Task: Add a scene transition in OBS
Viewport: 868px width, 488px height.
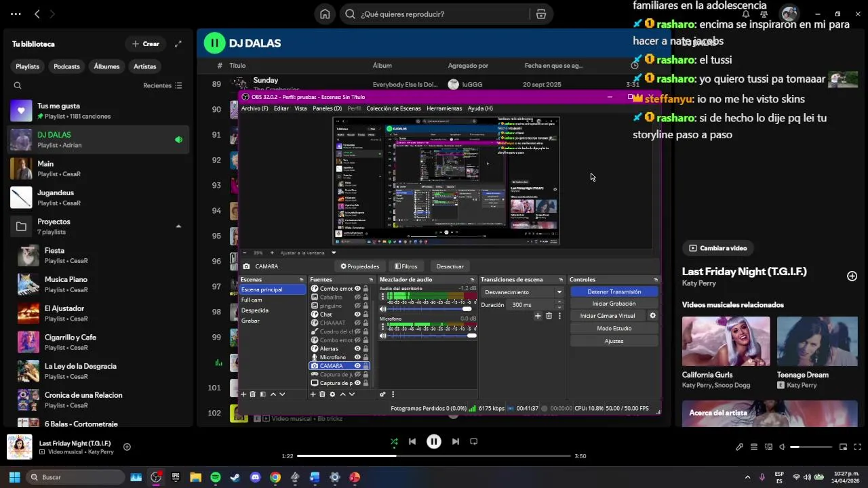Action: pyautogui.click(x=538, y=316)
